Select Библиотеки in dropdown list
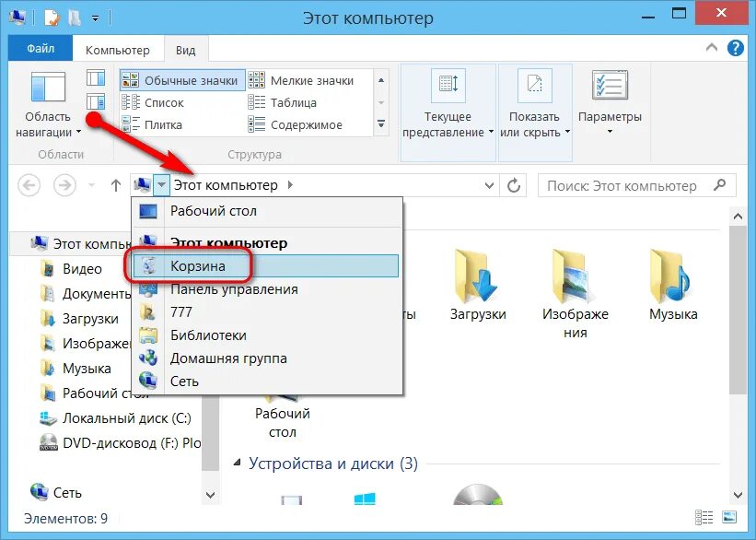 pos(267,335)
